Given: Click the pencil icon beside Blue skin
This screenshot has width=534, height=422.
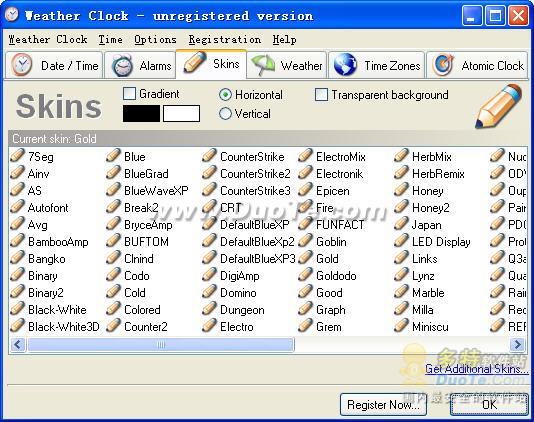Looking at the screenshot, I should [x=113, y=156].
